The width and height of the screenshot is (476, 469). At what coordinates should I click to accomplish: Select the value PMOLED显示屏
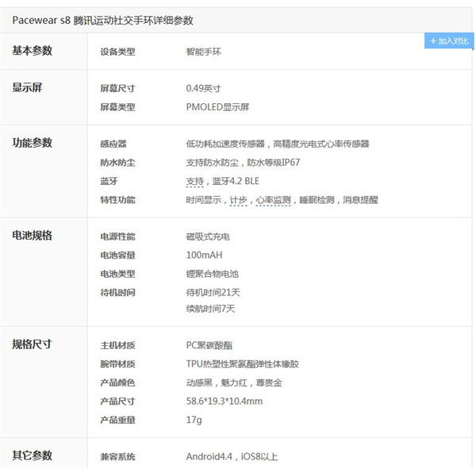[217, 107]
